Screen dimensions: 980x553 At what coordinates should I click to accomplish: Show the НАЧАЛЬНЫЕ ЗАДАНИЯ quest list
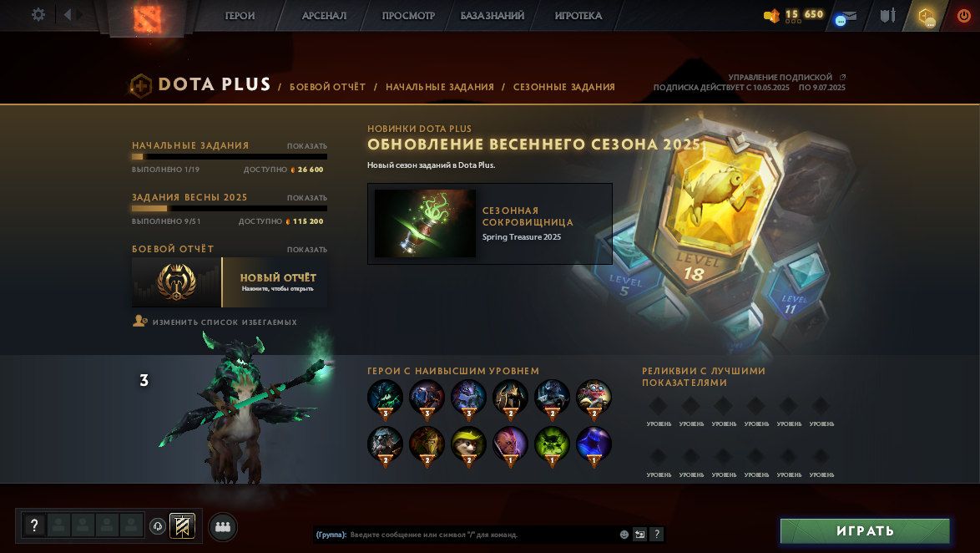coord(307,145)
